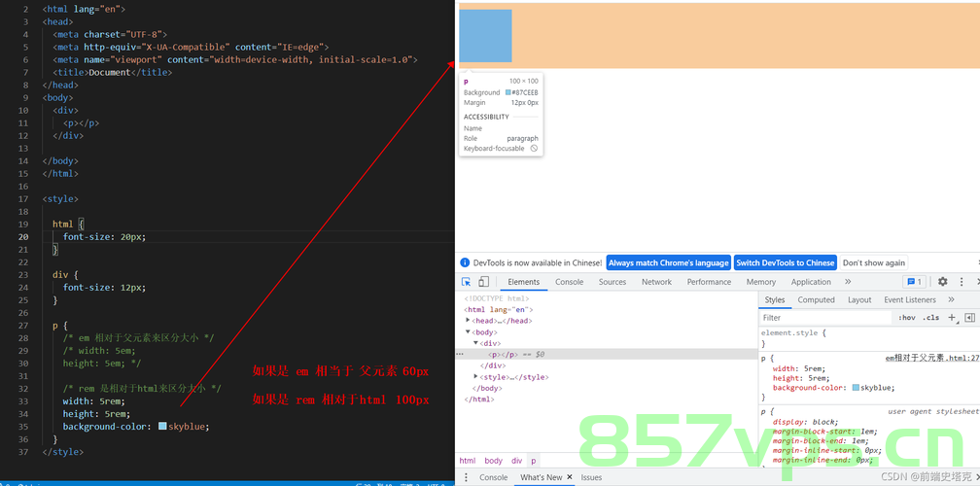Click the element.style rule block
The height and width of the screenshot is (486, 980).
click(869, 338)
